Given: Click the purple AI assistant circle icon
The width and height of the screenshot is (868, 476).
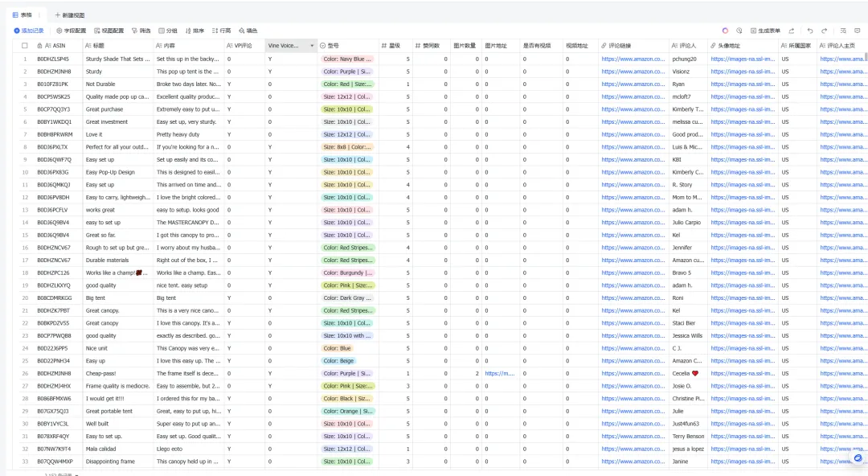Looking at the screenshot, I should tap(725, 31).
